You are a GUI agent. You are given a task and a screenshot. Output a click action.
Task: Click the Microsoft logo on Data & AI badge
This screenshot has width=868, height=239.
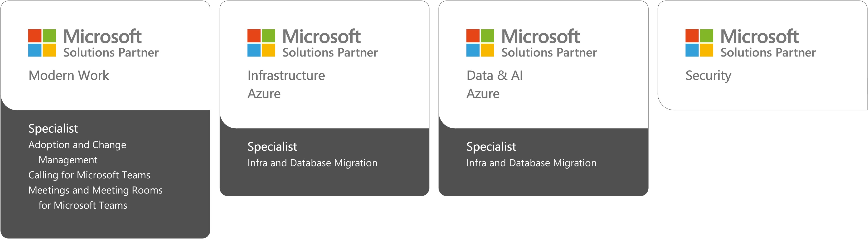(x=480, y=43)
